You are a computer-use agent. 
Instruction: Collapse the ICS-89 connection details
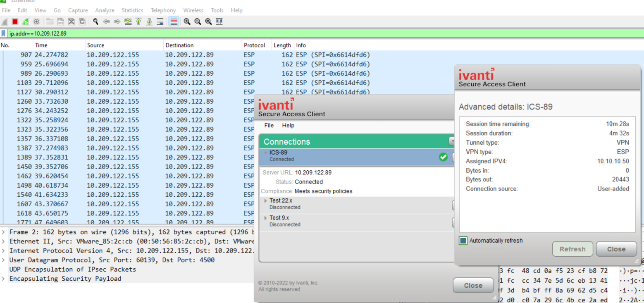click(x=266, y=153)
